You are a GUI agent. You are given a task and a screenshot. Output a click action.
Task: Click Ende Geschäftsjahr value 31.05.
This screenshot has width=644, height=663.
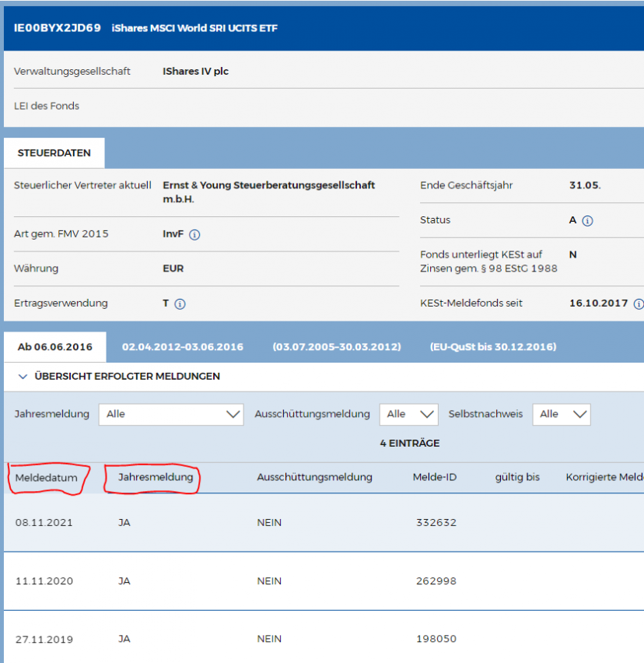point(585,186)
